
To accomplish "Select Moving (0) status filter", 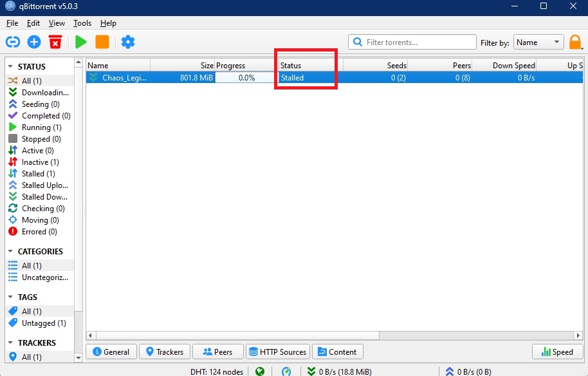I will tap(39, 220).
